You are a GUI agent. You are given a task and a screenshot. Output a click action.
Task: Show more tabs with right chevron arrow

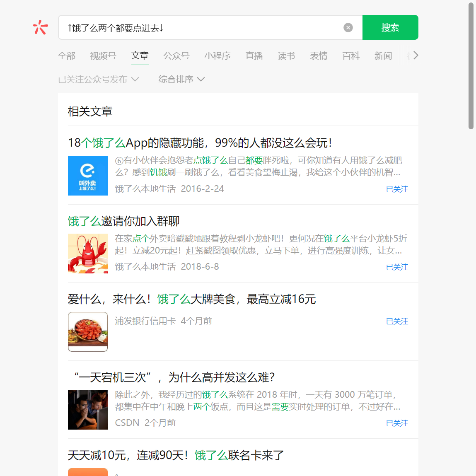416,56
